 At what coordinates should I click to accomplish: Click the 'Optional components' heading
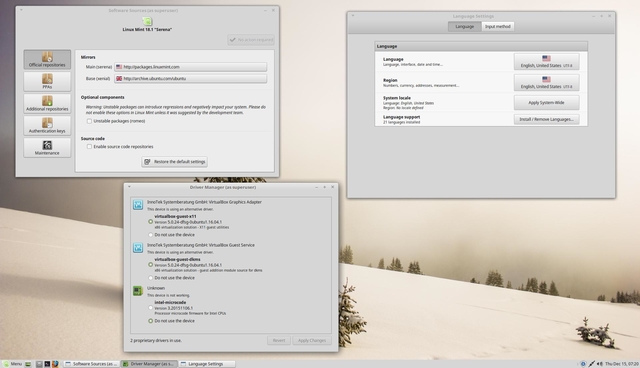click(102, 97)
